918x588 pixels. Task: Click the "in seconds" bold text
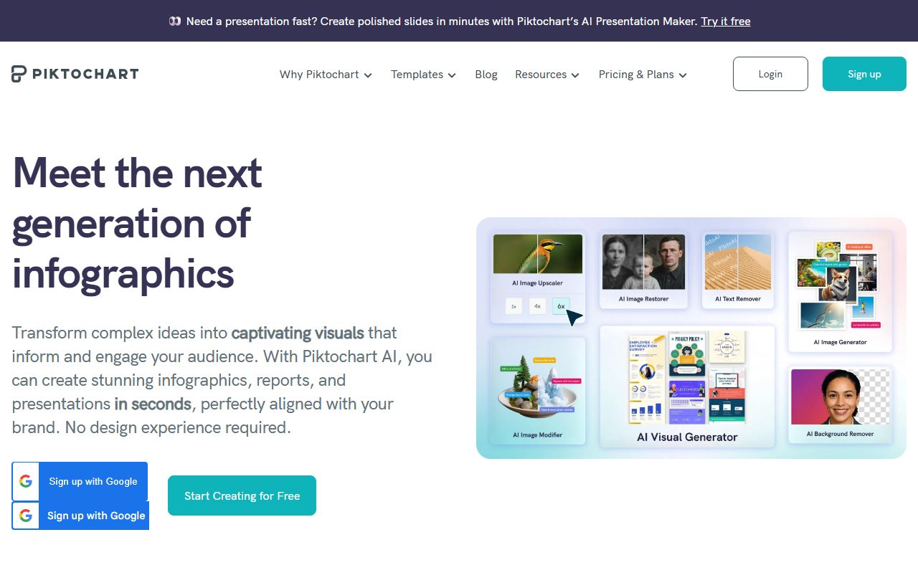click(x=153, y=404)
